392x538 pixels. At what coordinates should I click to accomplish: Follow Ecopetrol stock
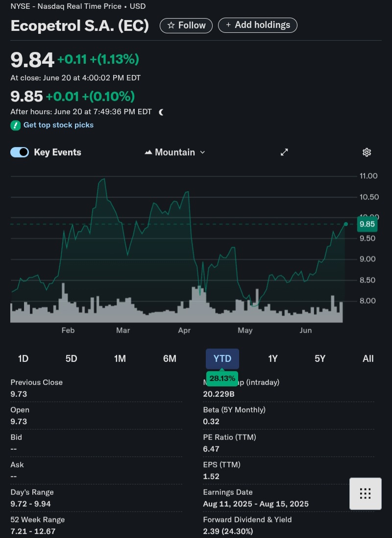click(186, 26)
